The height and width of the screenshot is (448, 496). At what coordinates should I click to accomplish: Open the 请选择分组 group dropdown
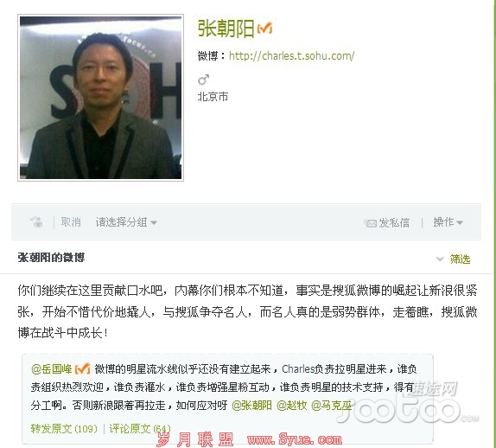pos(126,222)
